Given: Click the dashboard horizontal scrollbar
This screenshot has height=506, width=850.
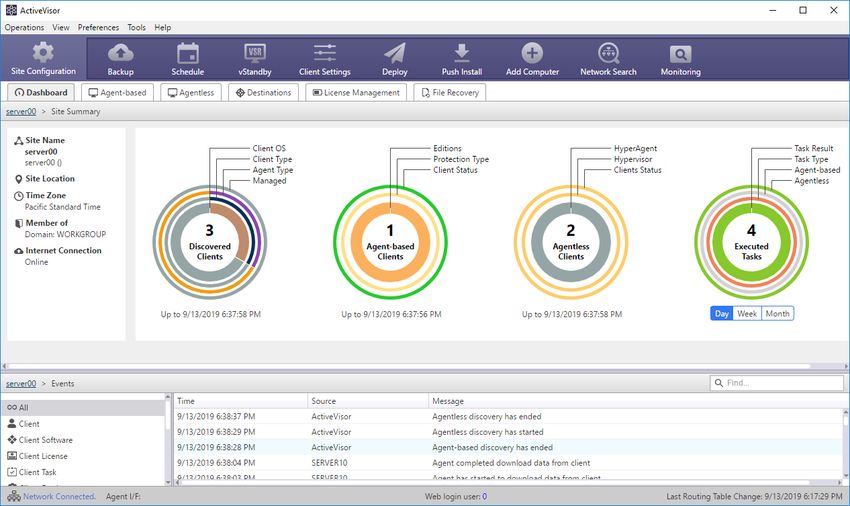Looking at the screenshot, I should tap(409, 366).
